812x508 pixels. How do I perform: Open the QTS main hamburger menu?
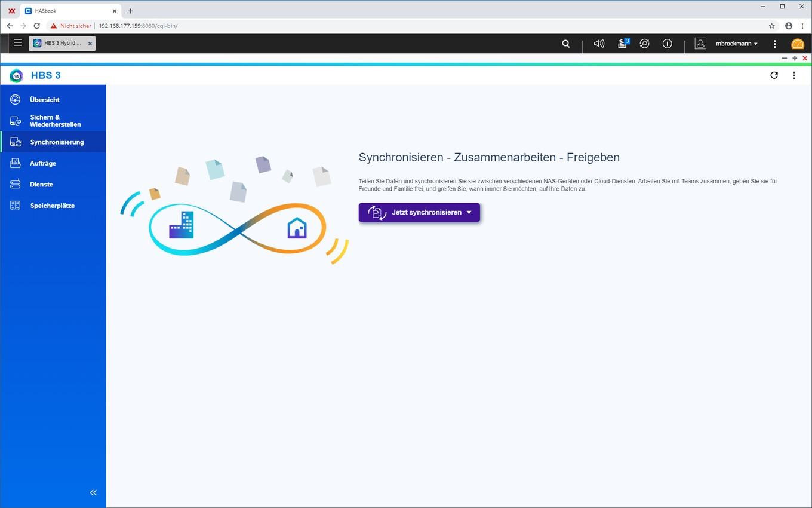click(x=18, y=43)
